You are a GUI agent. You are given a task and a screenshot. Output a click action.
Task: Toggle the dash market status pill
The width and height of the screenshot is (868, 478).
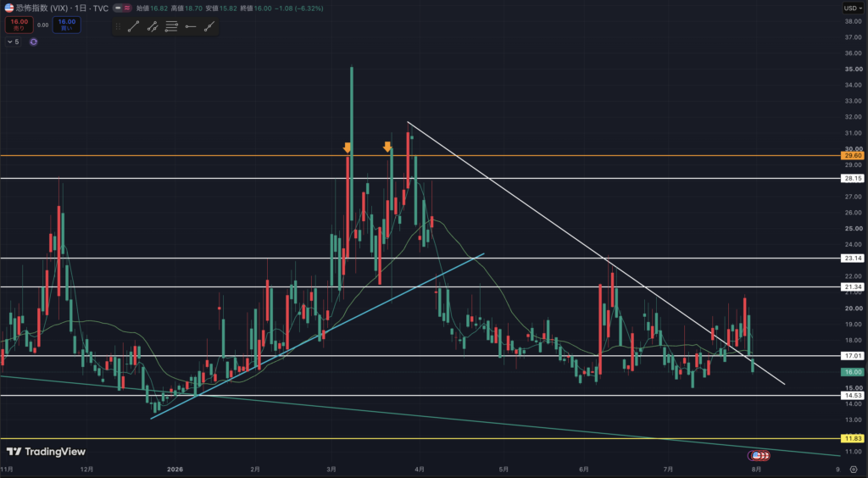coord(117,8)
